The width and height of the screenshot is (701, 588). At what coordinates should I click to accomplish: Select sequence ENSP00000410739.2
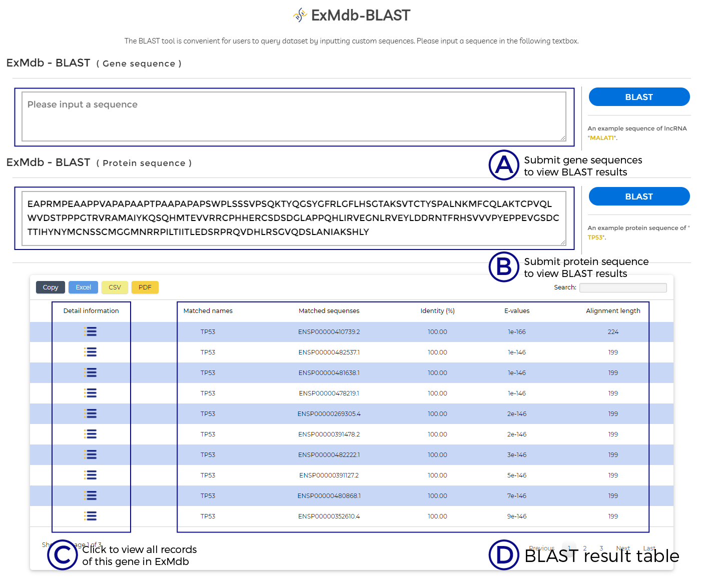click(329, 332)
